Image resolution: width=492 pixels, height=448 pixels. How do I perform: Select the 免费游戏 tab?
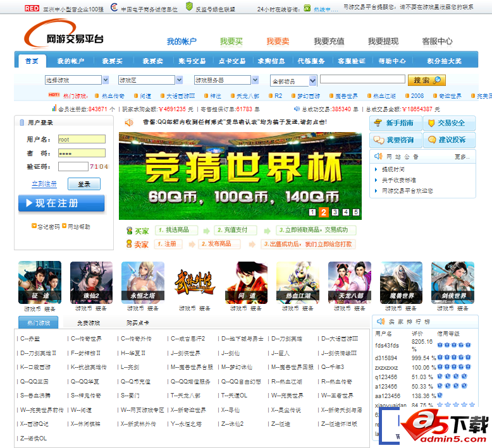point(89,323)
